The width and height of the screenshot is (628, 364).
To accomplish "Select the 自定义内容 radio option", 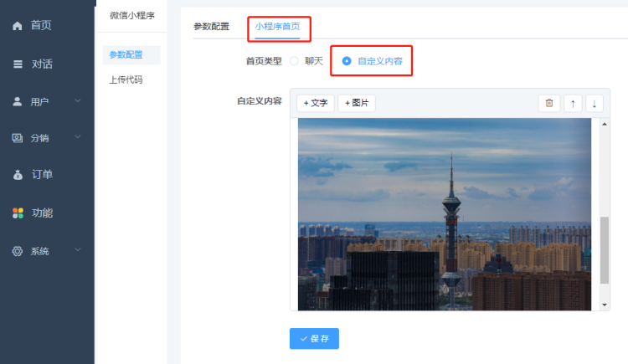I will (347, 61).
